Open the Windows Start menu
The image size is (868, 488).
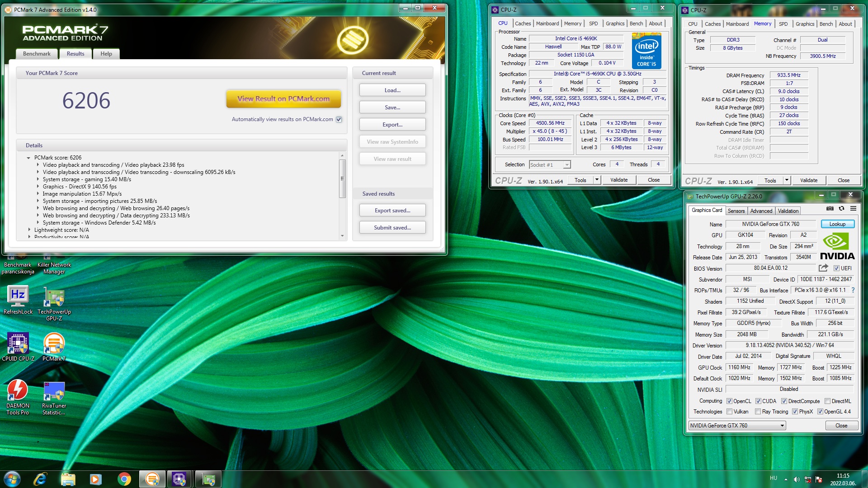12,479
